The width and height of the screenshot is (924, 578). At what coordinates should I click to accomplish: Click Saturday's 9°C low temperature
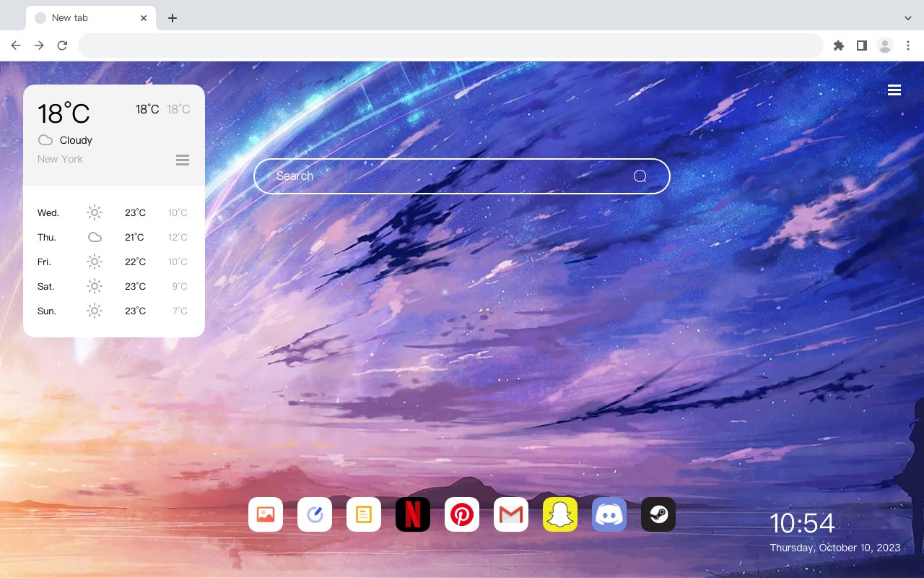180,287
